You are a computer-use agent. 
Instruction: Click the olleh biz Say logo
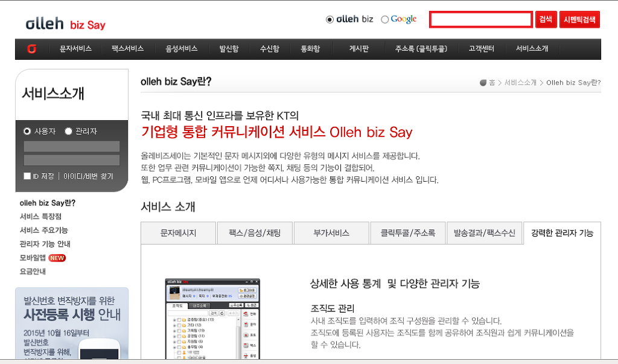65,24
